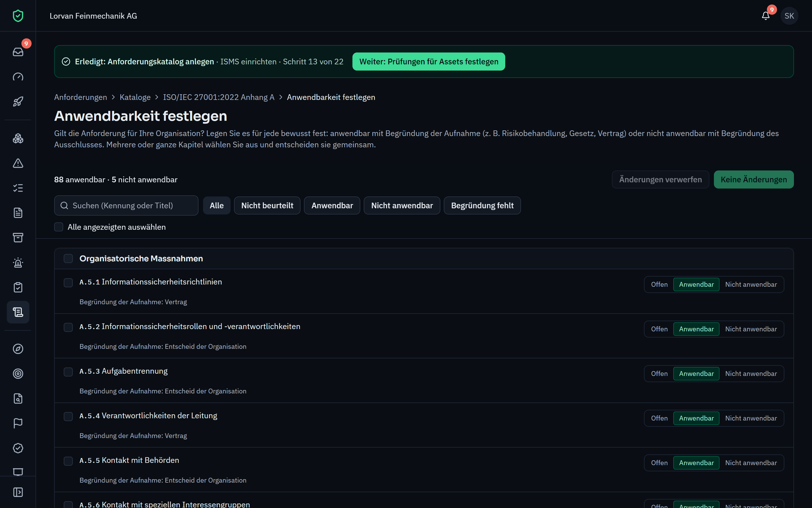Tick checkbox for A.5.3 Aufgabentrennung
Screen dimensions: 812x508
tap(68, 372)
